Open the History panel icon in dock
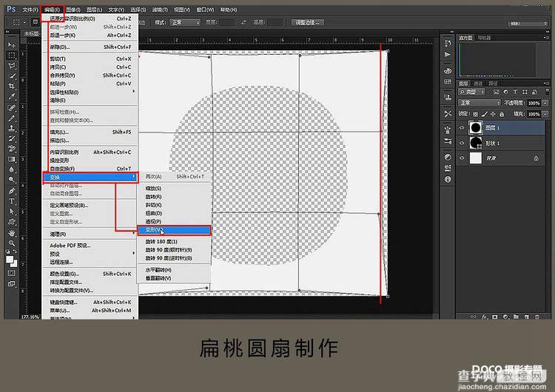555x392 pixels. (448, 43)
